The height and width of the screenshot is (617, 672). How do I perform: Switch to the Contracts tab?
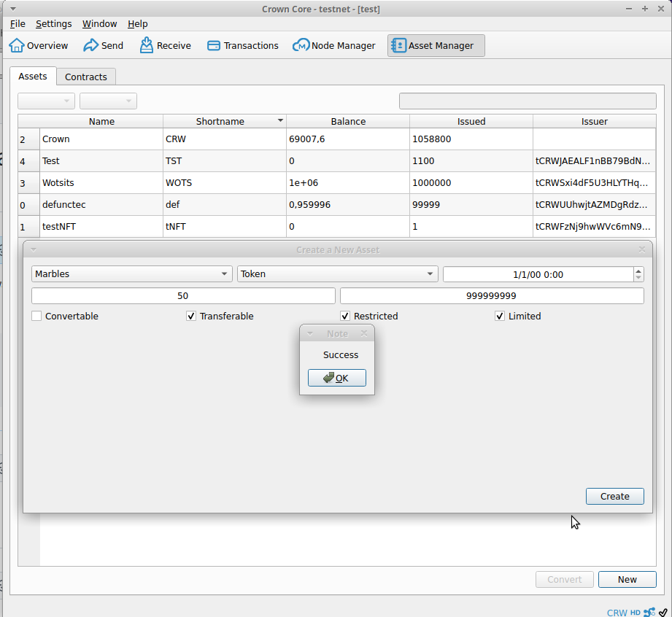click(86, 76)
